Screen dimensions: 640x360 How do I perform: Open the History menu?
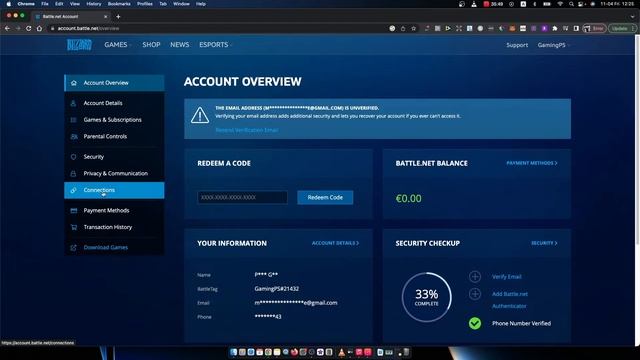point(93,4)
